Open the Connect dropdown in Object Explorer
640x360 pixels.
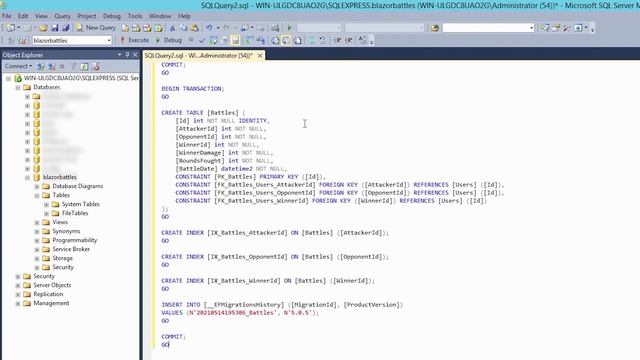point(18,66)
